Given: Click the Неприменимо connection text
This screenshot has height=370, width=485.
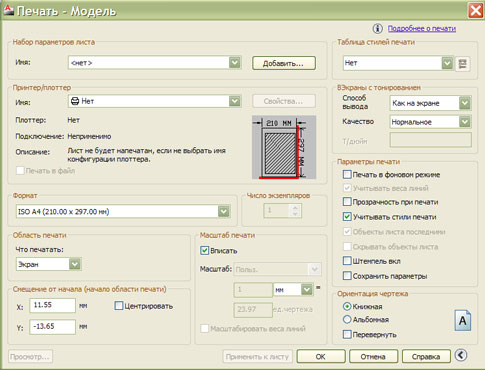Looking at the screenshot, I should pos(89,136).
